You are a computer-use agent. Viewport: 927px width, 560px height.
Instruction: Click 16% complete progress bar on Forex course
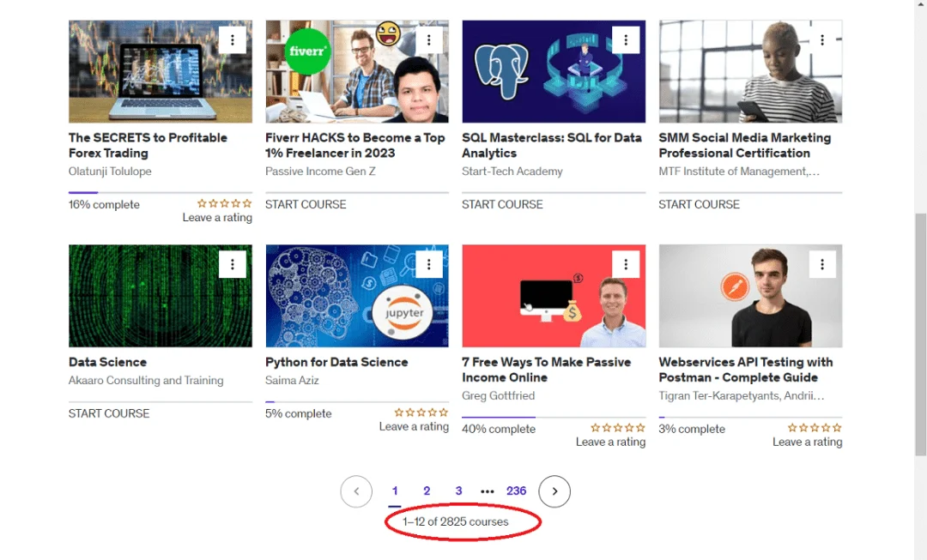pos(161,193)
